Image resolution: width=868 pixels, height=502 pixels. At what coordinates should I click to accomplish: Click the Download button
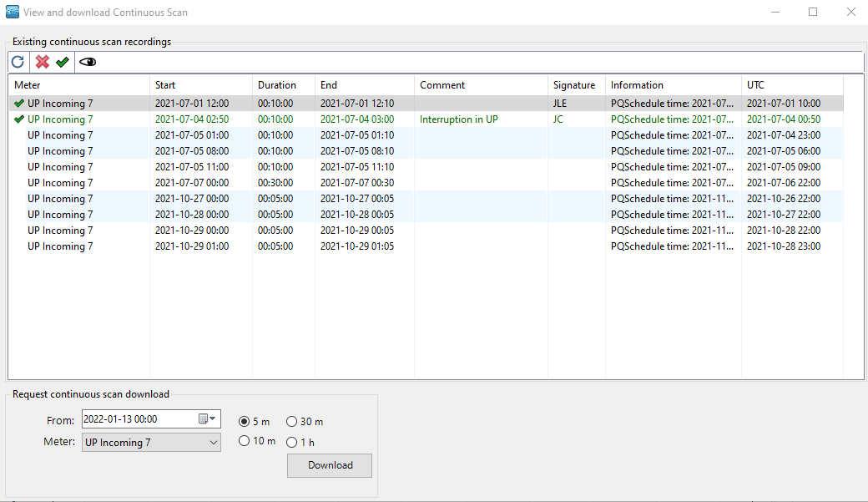coord(330,465)
